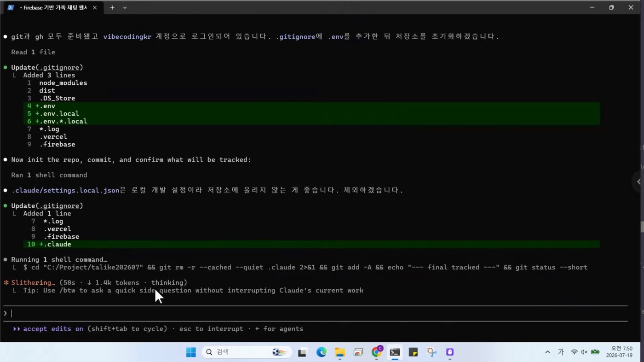Image resolution: width=644 pixels, height=362 pixels.
Task: Open the Windows Start menu
Action: tap(191, 352)
